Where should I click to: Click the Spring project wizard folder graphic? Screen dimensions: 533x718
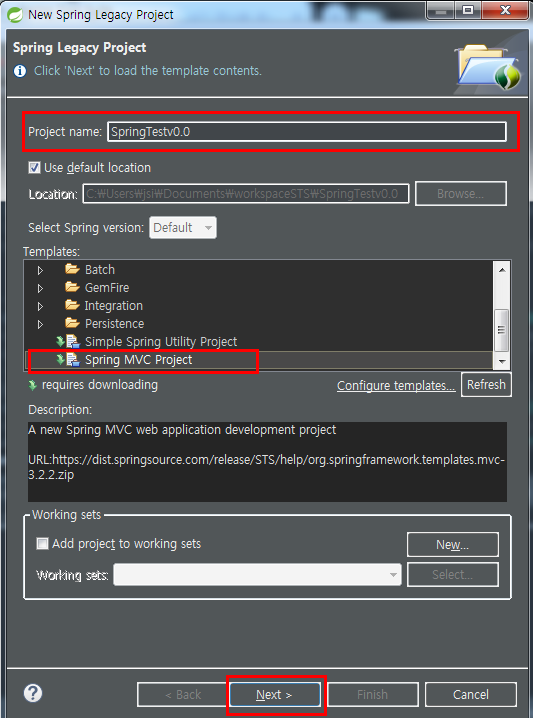[x=488, y=66]
